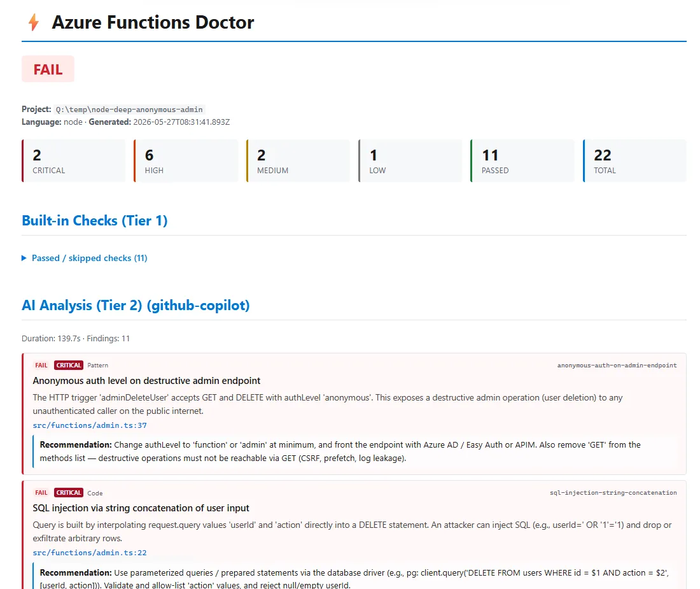Click the Built-in Checks (Tier 1) heading
This screenshot has height=589, width=700.
click(95, 220)
